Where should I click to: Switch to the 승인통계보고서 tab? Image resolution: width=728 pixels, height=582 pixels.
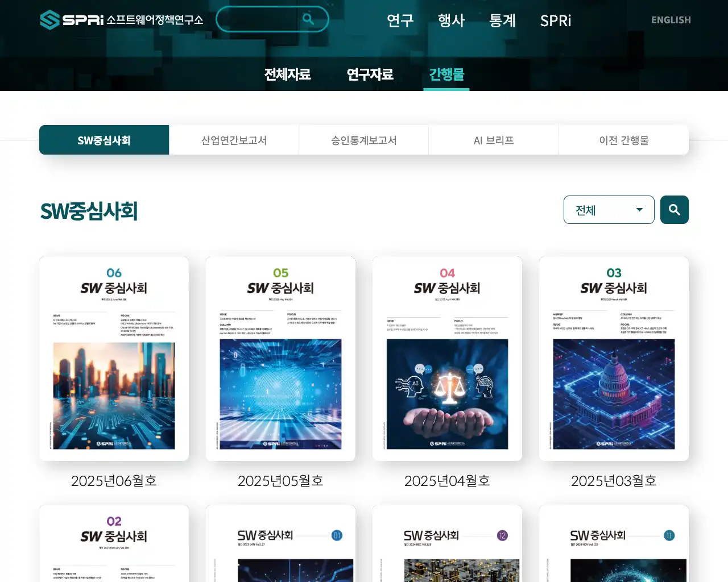tap(364, 140)
